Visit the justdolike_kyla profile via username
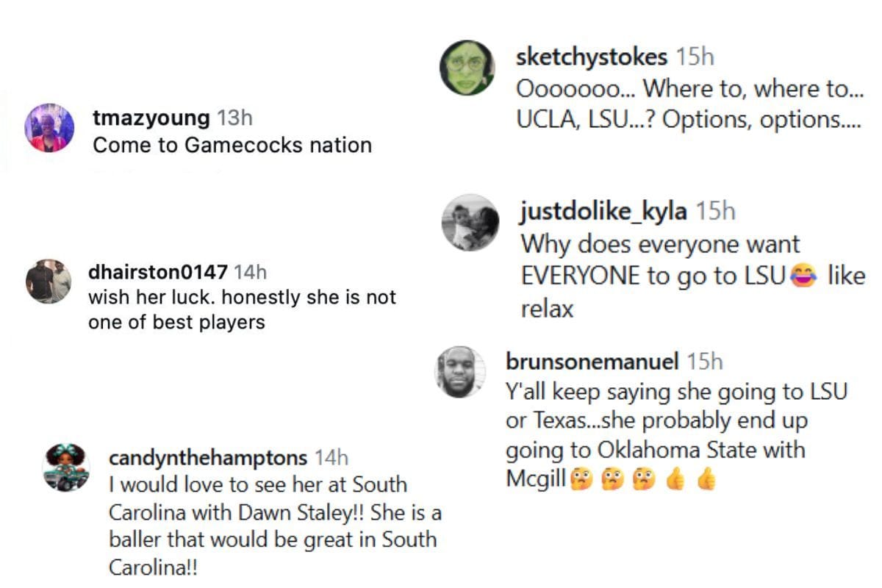 point(603,212)
